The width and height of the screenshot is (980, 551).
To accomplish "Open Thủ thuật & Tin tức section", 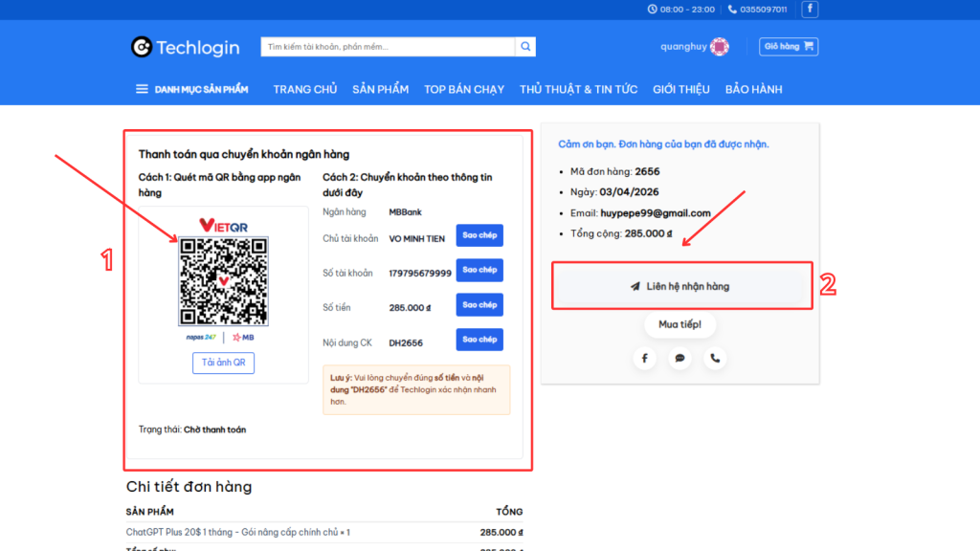I will point(578,89).
